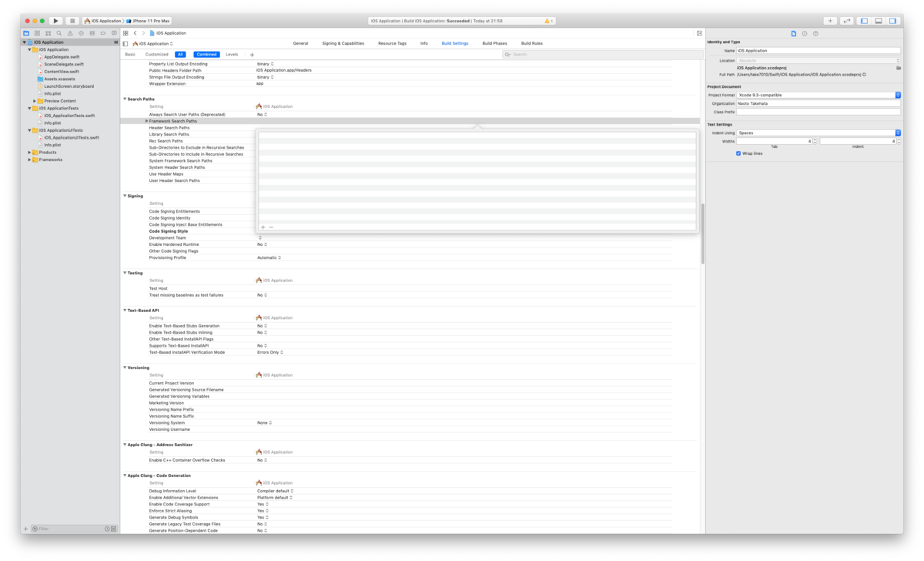Toggle the project and targets list sidebar icon
The image size is (924, 561).
point(126,44)
